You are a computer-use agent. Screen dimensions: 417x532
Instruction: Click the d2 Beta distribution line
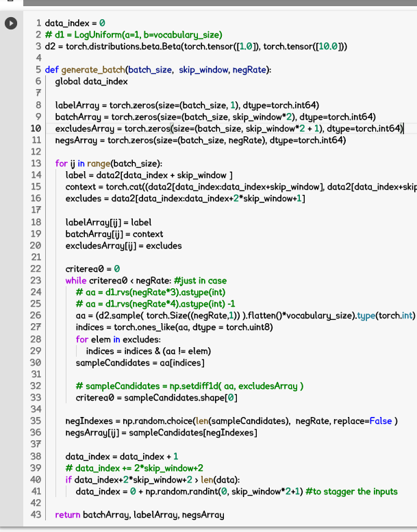(196, 47)
